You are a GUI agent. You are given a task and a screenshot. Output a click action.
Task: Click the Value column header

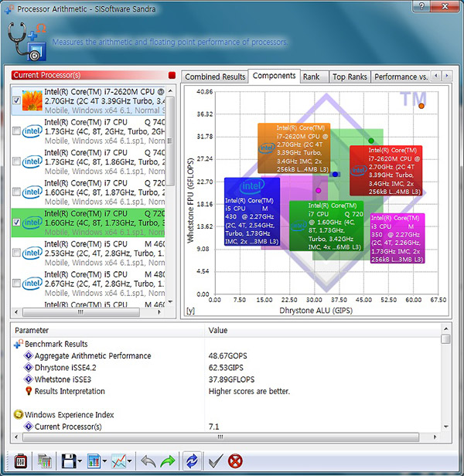(322, 330)
